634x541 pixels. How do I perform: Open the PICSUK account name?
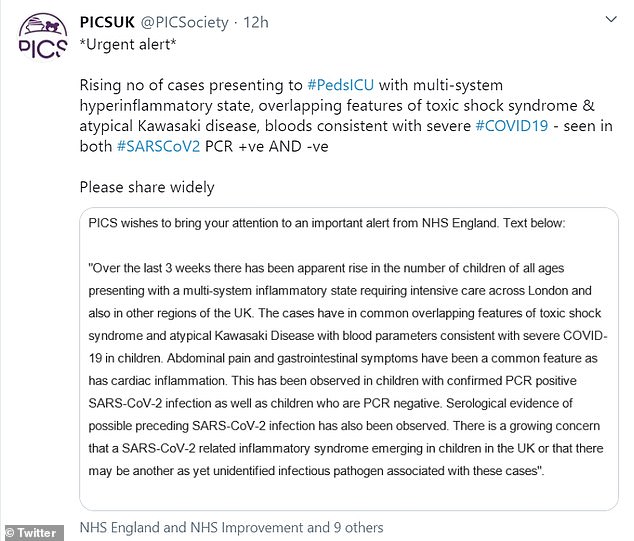pos(111,22)
